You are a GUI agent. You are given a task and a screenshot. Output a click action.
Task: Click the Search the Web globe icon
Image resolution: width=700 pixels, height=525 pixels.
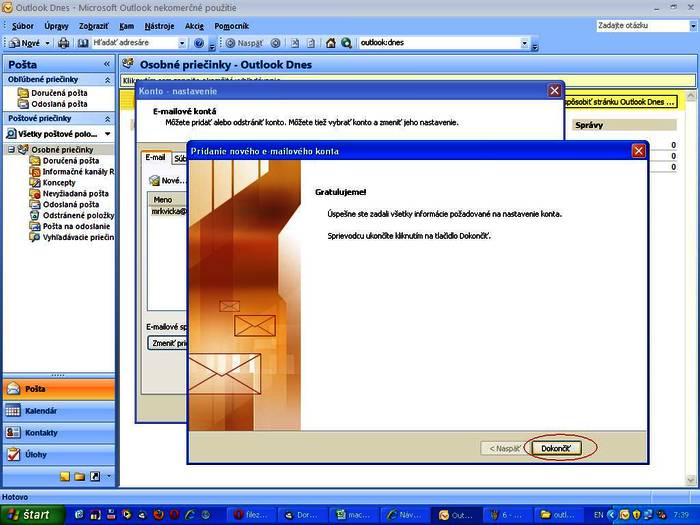point(346,43)
